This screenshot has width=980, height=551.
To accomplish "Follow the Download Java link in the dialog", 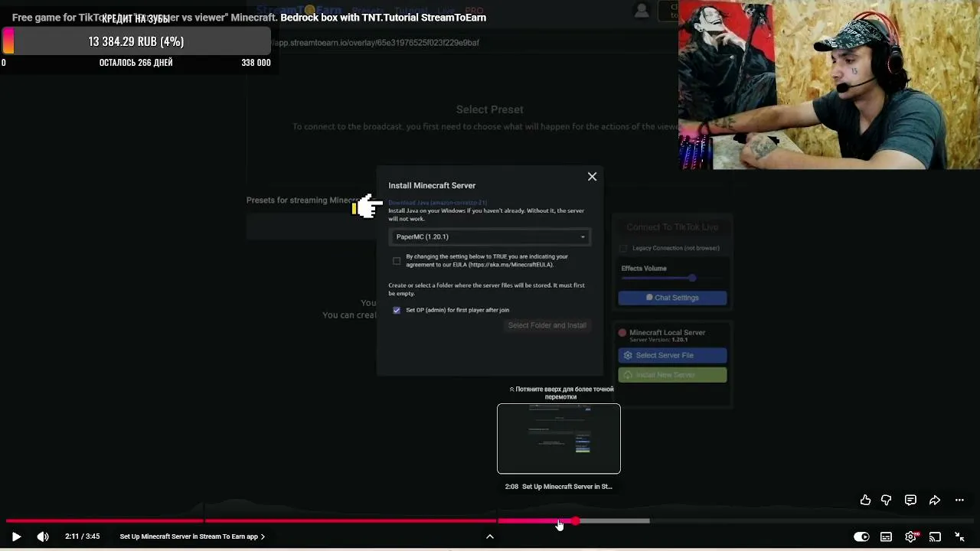I will tap(437, 203).
